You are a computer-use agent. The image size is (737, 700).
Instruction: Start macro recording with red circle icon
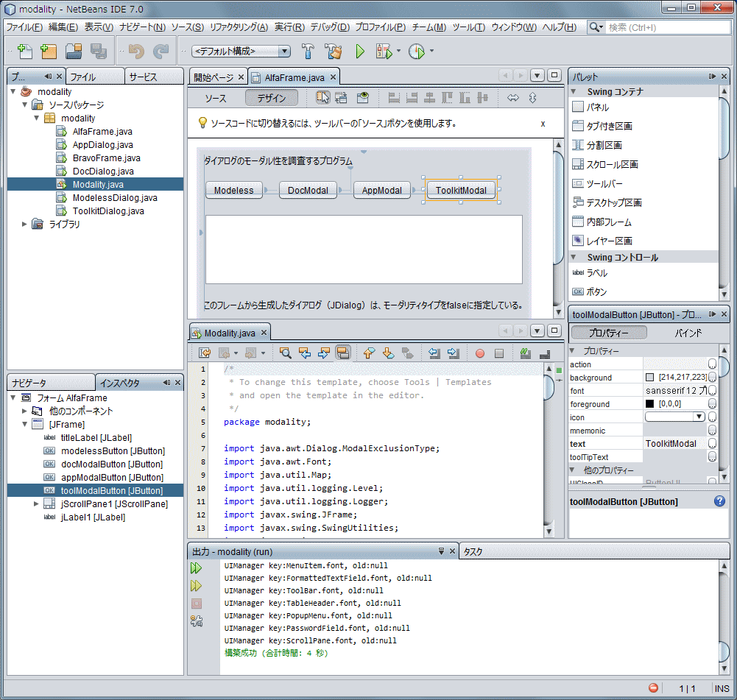click(480, 353)
